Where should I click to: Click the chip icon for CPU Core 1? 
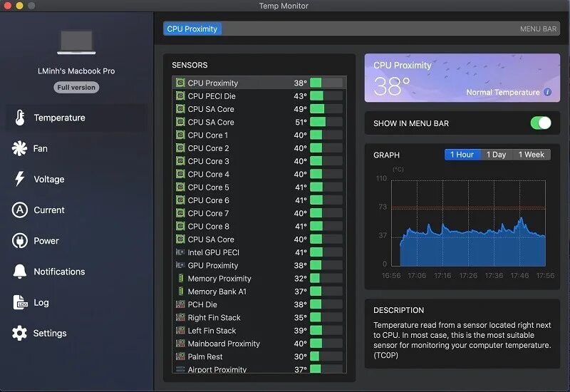pyautogui.click(x=180, y=135)
